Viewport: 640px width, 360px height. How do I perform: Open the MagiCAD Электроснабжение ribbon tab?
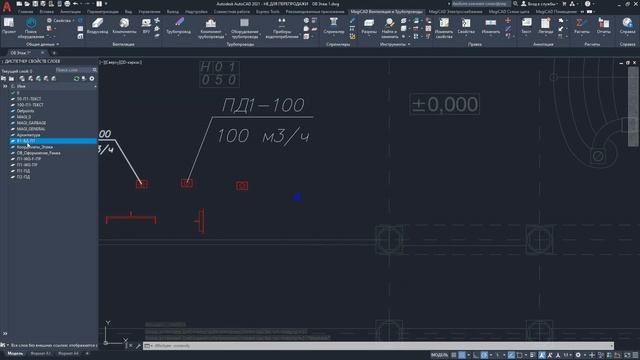[456, 12]
